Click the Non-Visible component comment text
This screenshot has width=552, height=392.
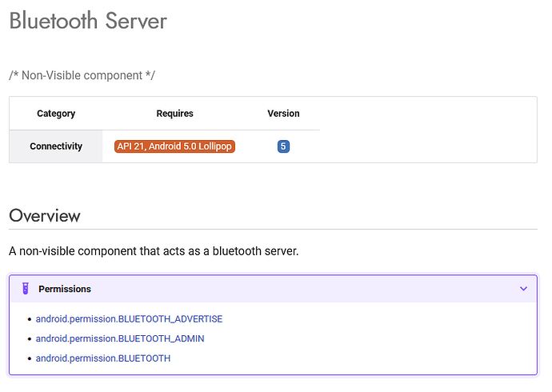point(82,75)
